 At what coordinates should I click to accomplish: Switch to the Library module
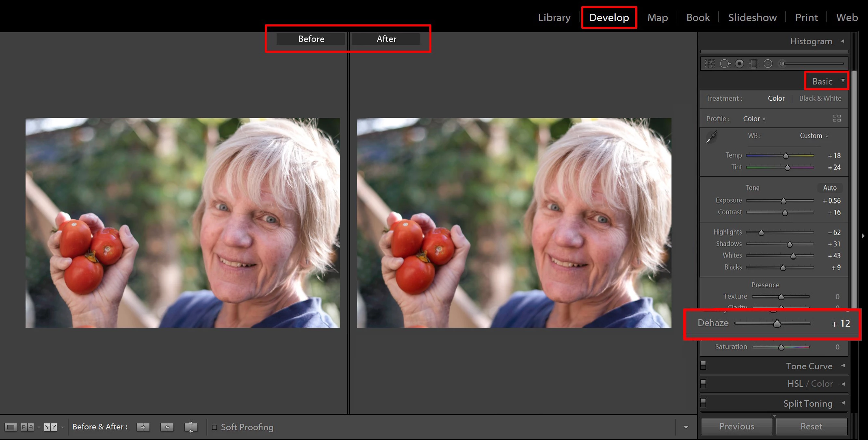(x=554, y=17)
